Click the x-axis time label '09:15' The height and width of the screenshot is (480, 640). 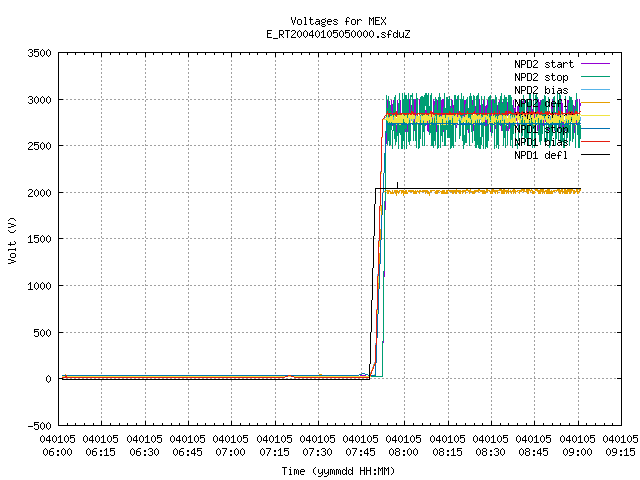620,453
